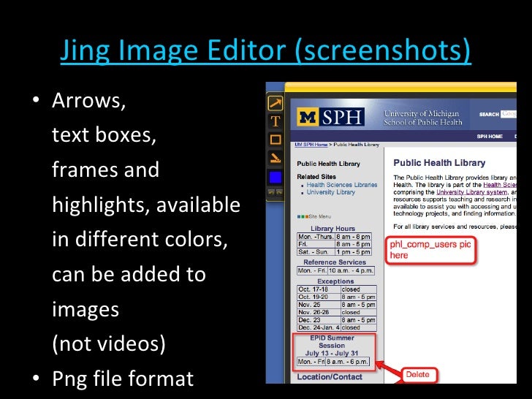Select the 8 am - 6 pm cell
532x399 pixels.
[x=353, y=237]
